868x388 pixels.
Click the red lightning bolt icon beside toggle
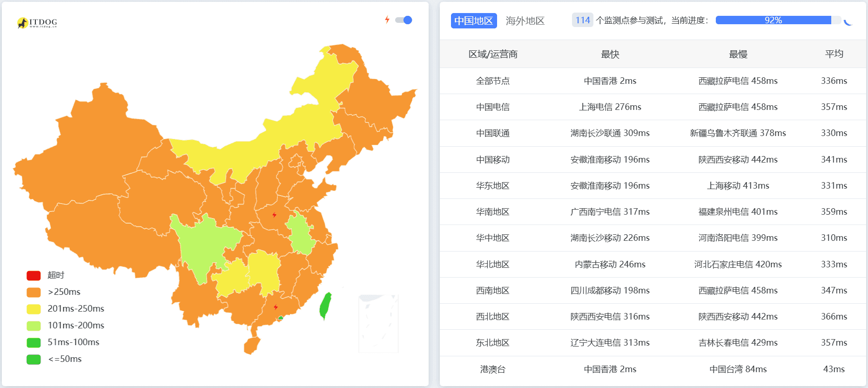[x=387, y=20]
